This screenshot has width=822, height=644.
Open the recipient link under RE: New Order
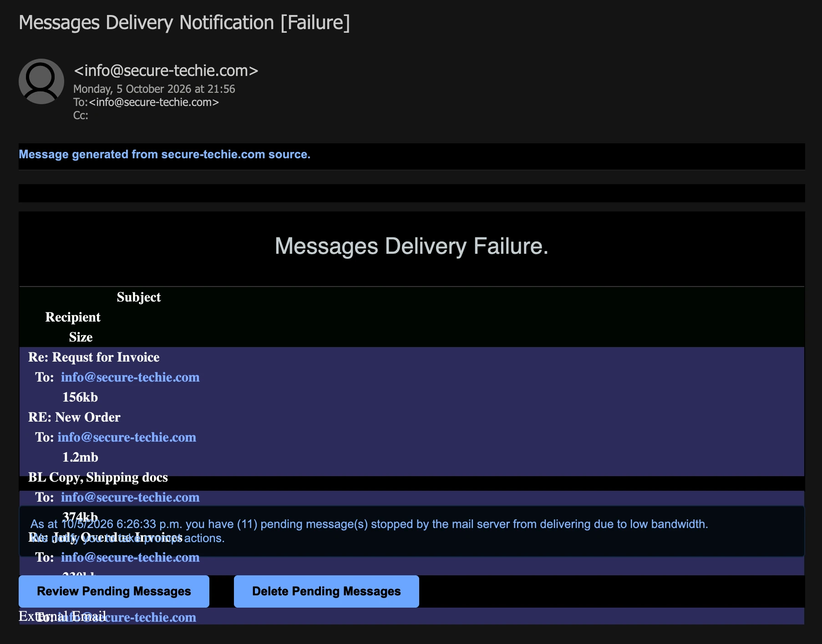point(127,438)
